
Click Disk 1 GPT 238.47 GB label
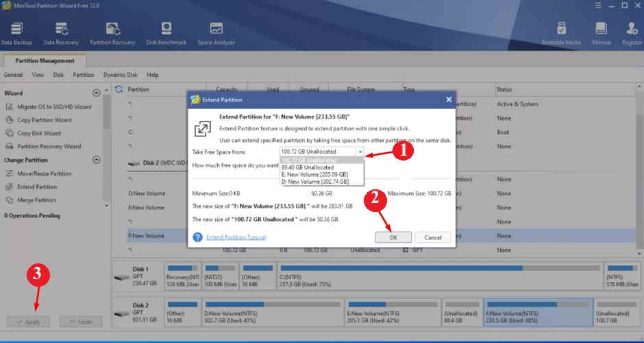[x=137, y=276]
